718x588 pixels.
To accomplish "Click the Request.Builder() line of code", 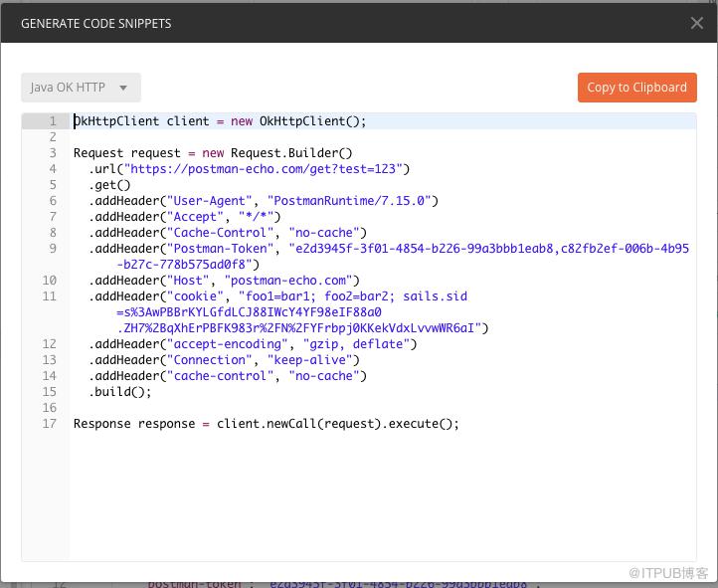I will click(x=213, y=153).
